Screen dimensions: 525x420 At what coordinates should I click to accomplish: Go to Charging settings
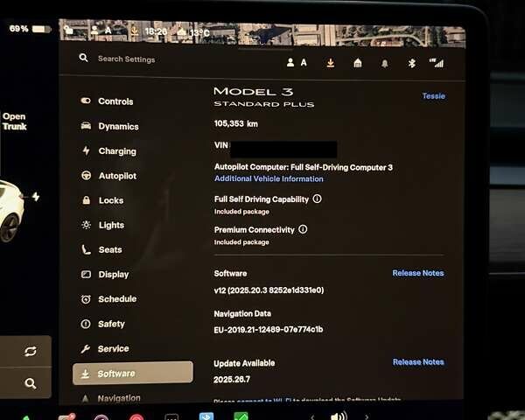pos(116,151)
